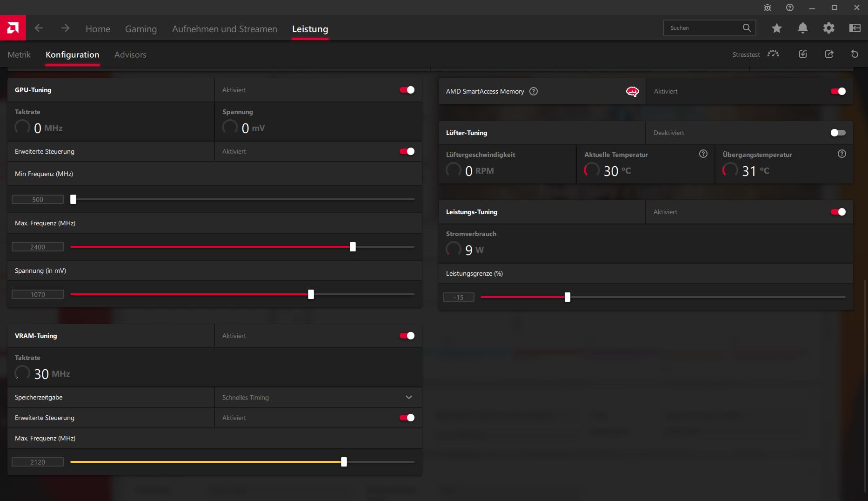Click the GPU Spannung 0 mV reading
This screenshot has width=868, height=501.
[x=243, y=128]
